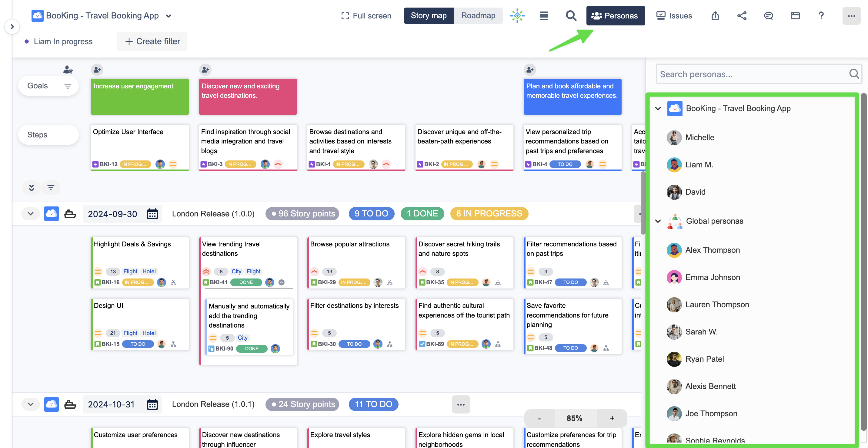
Task: Open calendar for 2024-09-30 release date
Action: [x=152, y=214]
